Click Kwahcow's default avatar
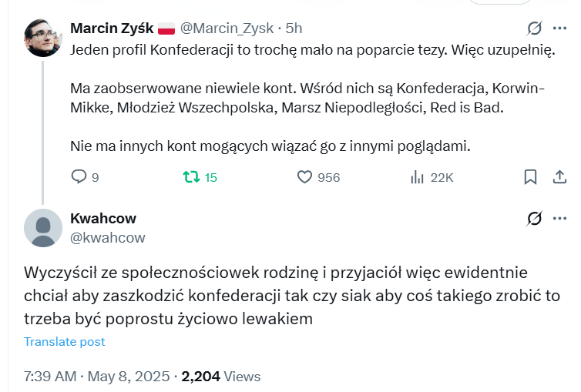 [43, 228]
